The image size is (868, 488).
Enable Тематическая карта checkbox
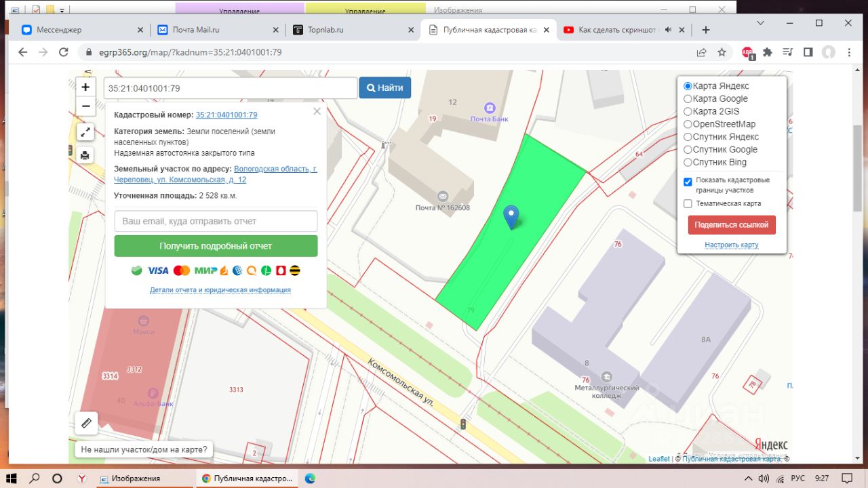point(688,203)
